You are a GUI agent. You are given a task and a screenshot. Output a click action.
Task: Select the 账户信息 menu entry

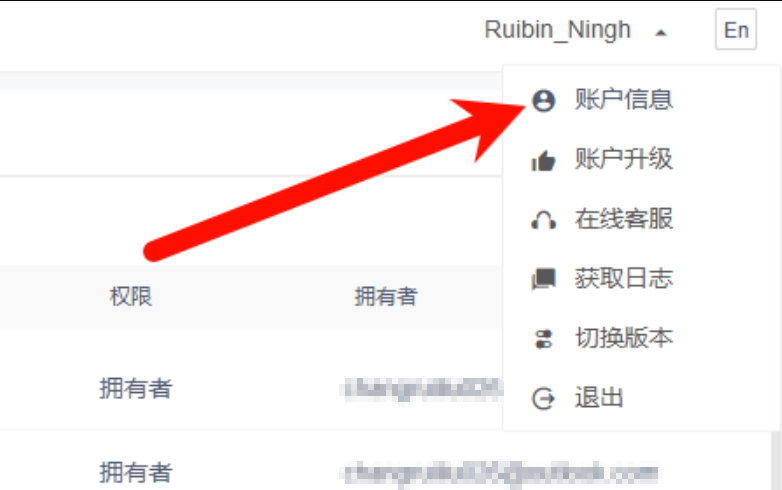click(x=624, y=99)
